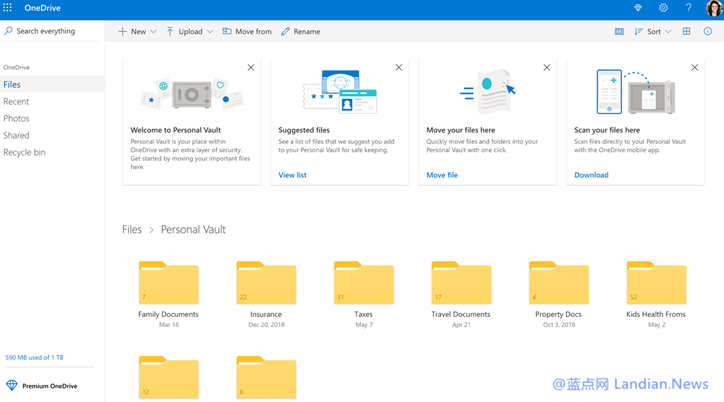Click the Scan your files illustration

[x=635, y=91]
